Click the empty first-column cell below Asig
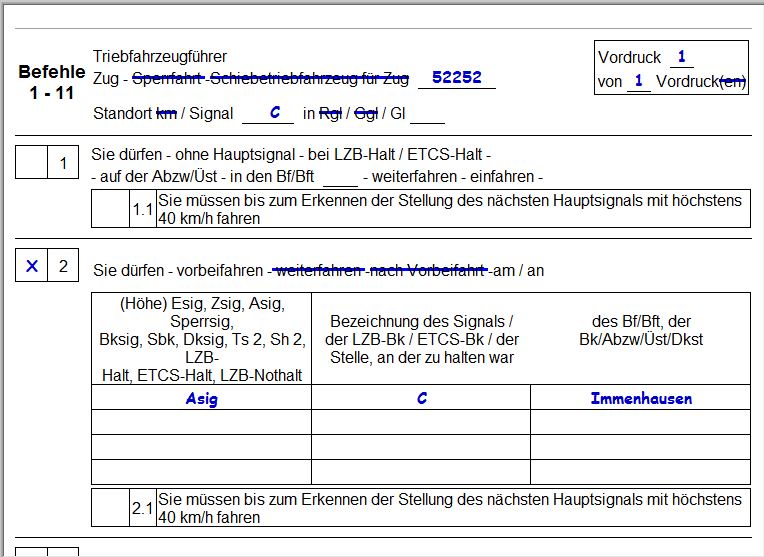 (201, 422)
